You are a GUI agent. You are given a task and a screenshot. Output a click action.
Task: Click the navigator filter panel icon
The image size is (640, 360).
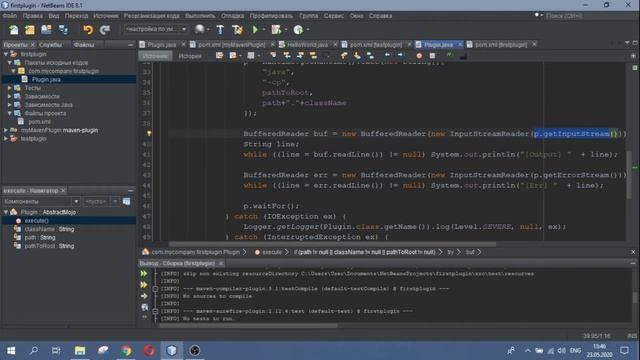[127, 201]
